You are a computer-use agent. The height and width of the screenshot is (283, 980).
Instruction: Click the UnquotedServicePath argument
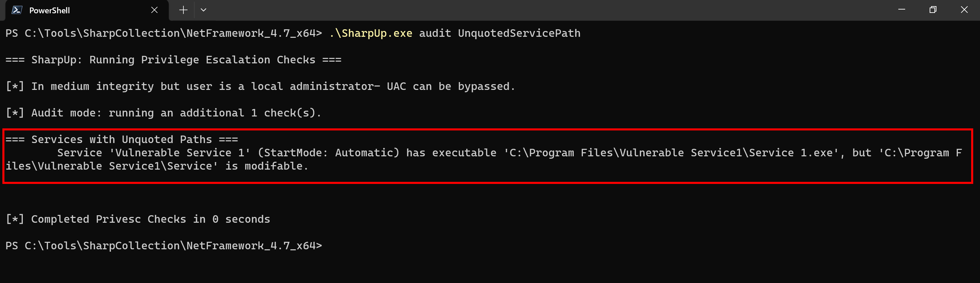point(519,33)
